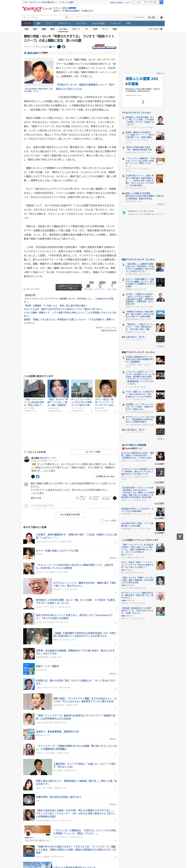Open related link 工藤静香「これ私じゃん 笑笑」
The height and width of the screenshot is (868, 186).
56,306
